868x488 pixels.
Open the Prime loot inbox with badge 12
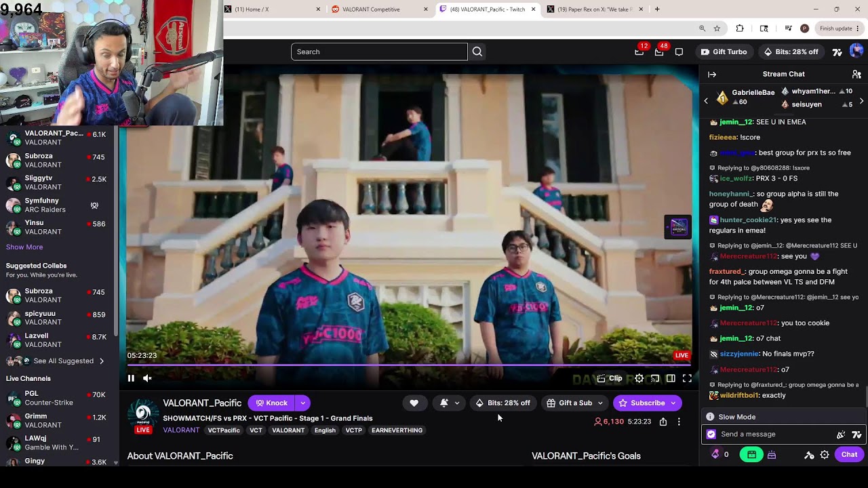[639, 52]
